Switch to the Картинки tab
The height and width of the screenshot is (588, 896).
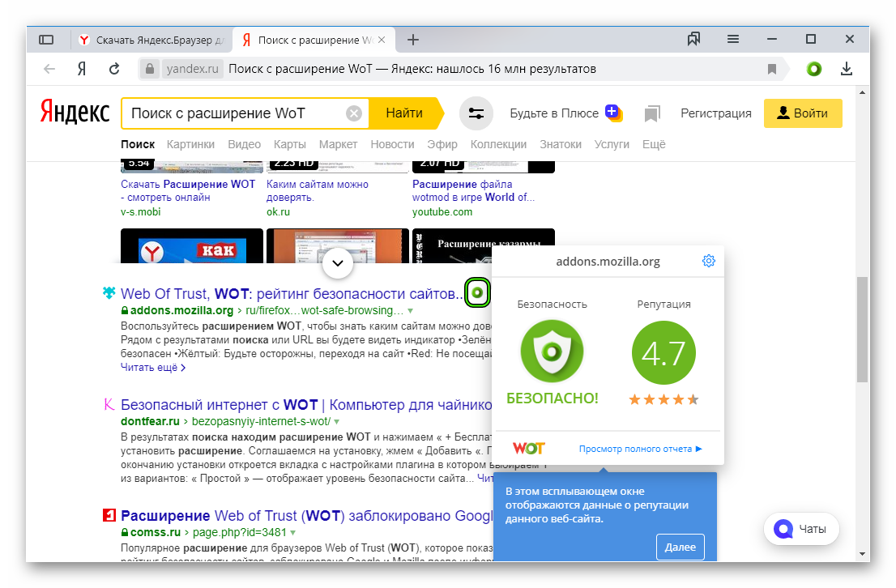tap(191, 145)
